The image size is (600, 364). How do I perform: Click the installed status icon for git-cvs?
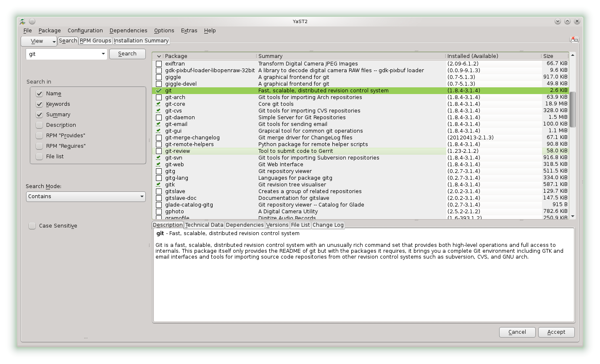[x=158, y=111]
